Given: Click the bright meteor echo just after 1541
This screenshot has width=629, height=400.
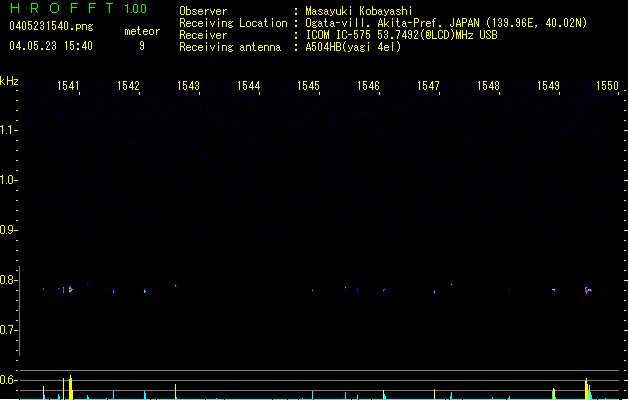Looking at the screenshot, I should (71, 289).
